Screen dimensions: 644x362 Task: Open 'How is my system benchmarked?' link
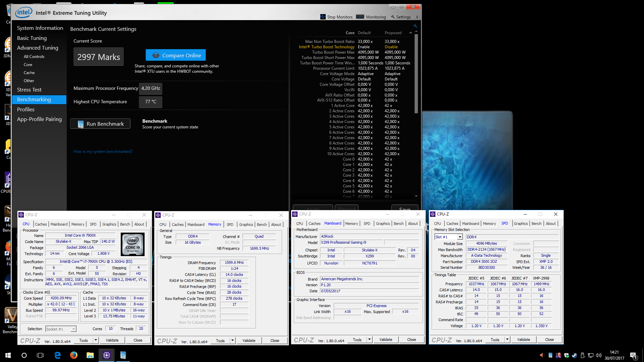[103, 152]
